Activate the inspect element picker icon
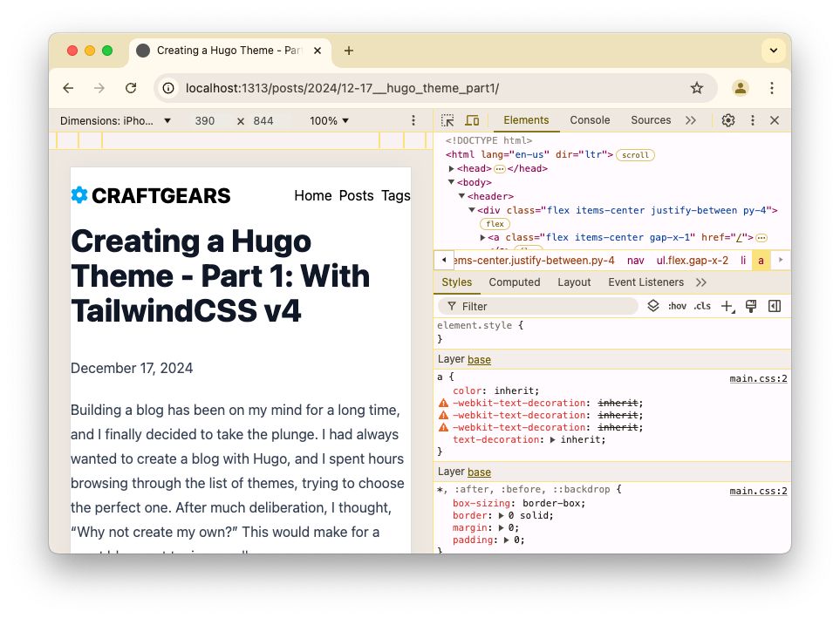Viewport: 840px width, 618px height. tap(447, 120)
